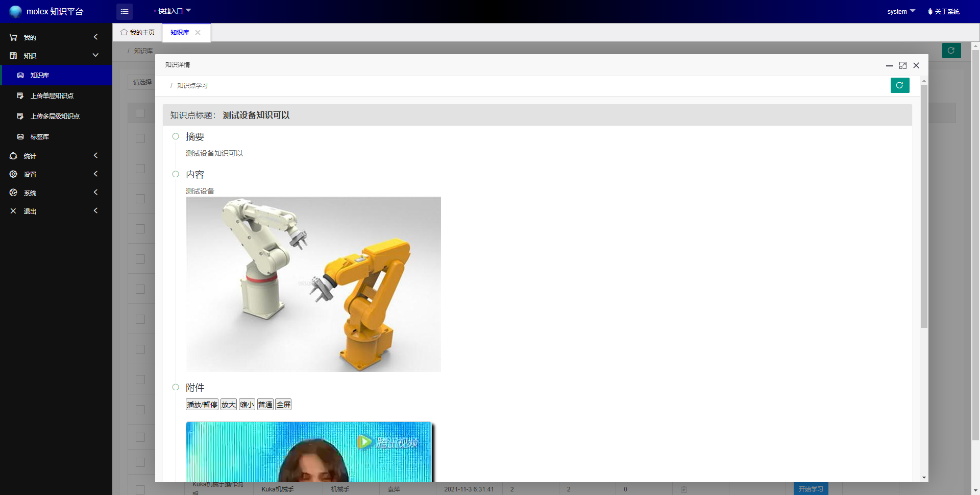Switch to the 我的主页 tab

click(137, 32)
